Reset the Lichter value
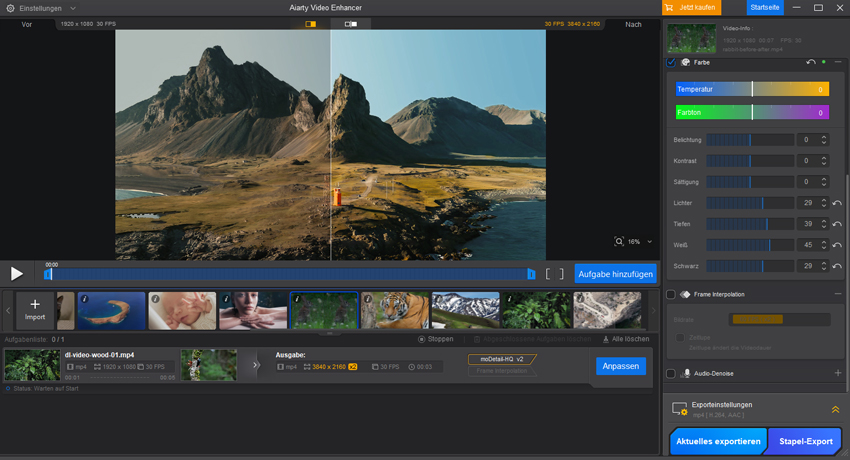The height and width of the screenshot is (460, 850). point(837,203)
